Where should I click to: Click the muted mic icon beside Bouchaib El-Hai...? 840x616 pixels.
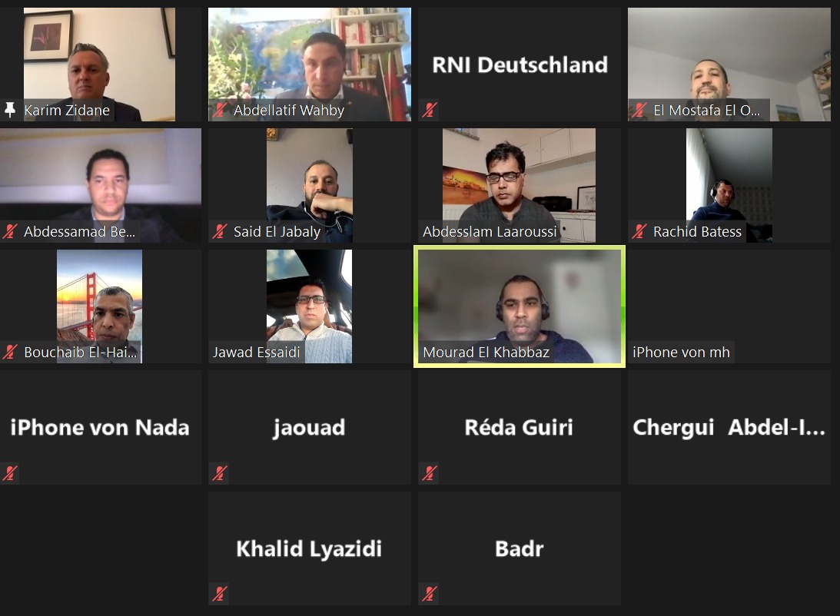click(10, 352)
